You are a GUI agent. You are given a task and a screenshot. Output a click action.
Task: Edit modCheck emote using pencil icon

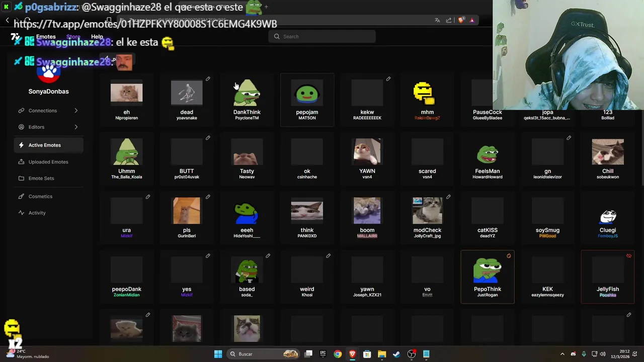tap(448, 197)
